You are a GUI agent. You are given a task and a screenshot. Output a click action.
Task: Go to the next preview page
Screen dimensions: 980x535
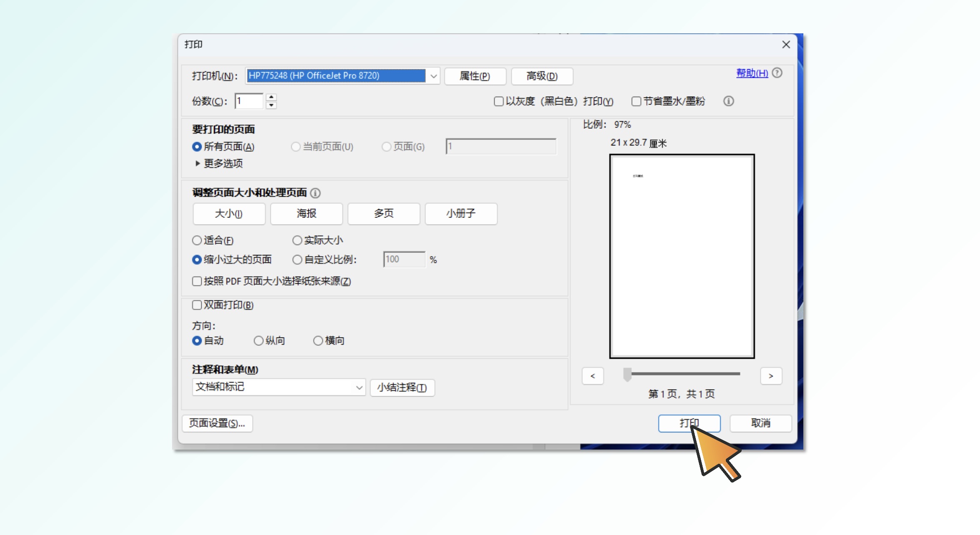(771, 376)
